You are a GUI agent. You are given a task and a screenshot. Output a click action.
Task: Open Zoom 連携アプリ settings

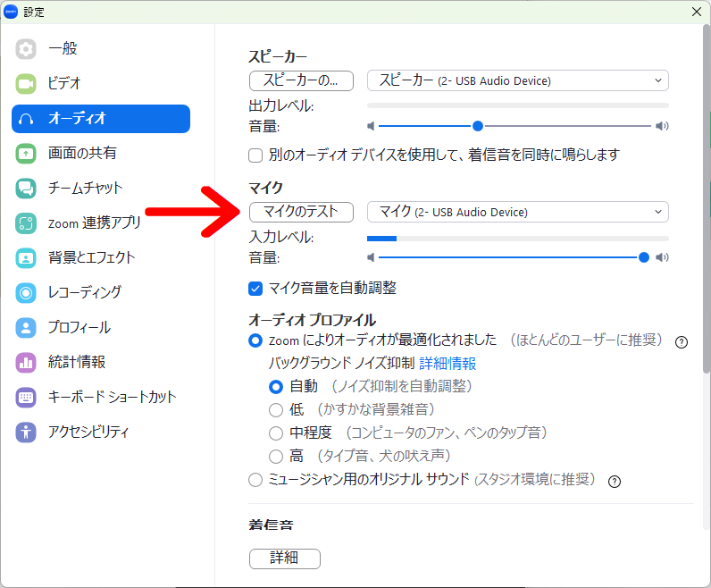[x=101, y=223]
